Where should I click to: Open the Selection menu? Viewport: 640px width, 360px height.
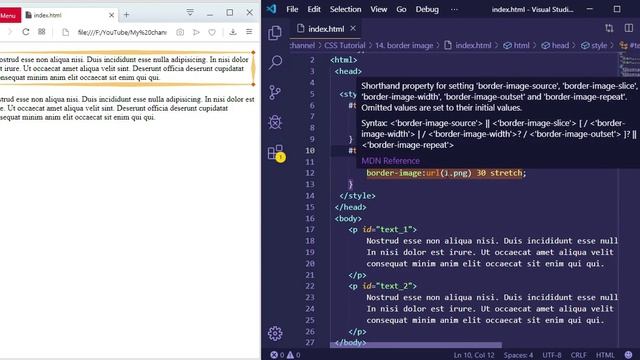click(345, 9)
